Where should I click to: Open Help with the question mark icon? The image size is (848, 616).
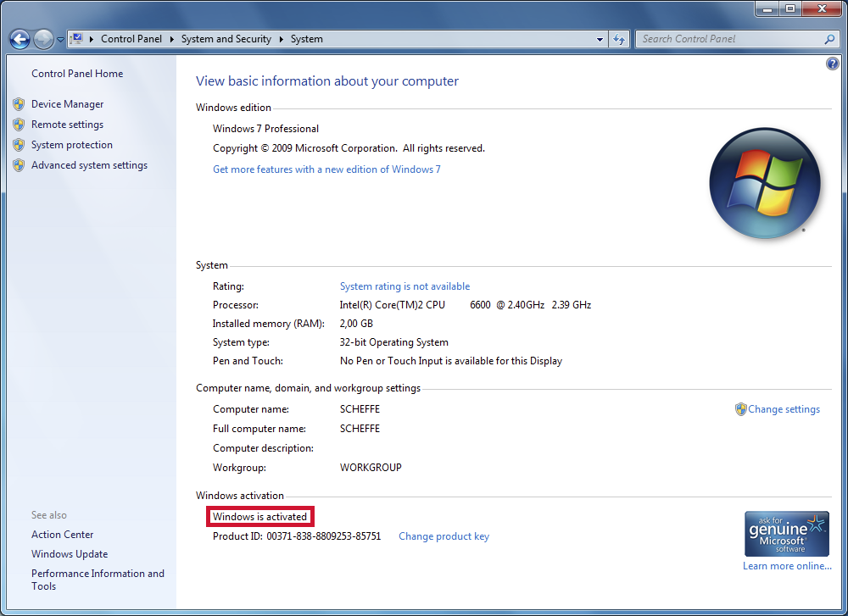coord(833,64)
